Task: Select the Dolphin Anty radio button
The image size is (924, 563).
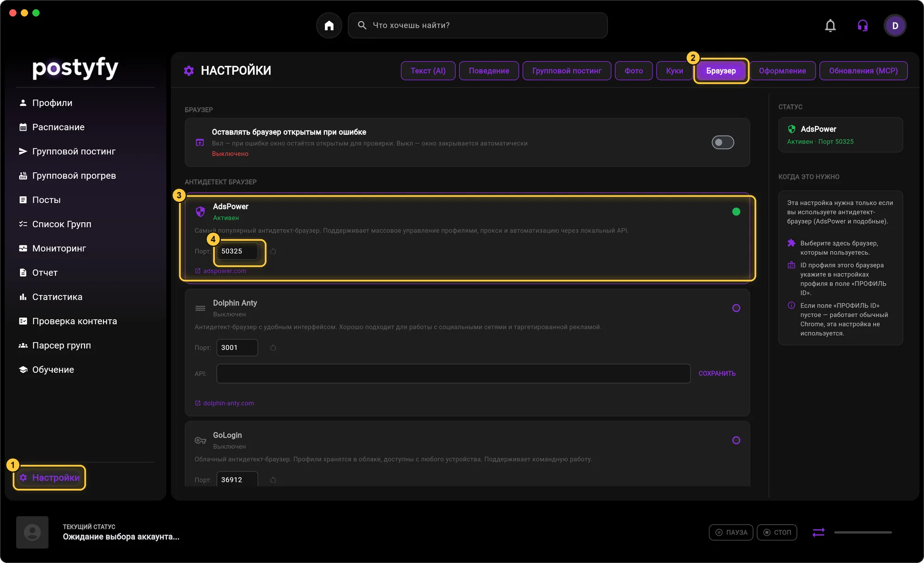Action: click(x=736, y=308)
